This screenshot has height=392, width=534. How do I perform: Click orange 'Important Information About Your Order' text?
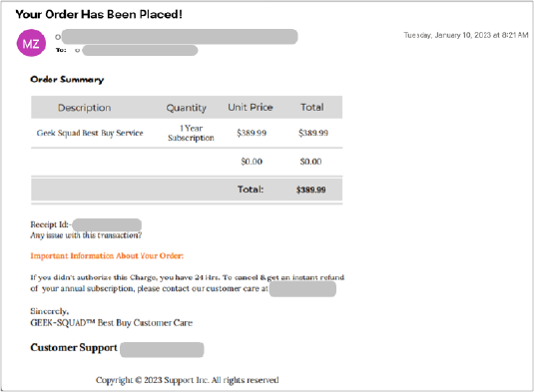107,255
